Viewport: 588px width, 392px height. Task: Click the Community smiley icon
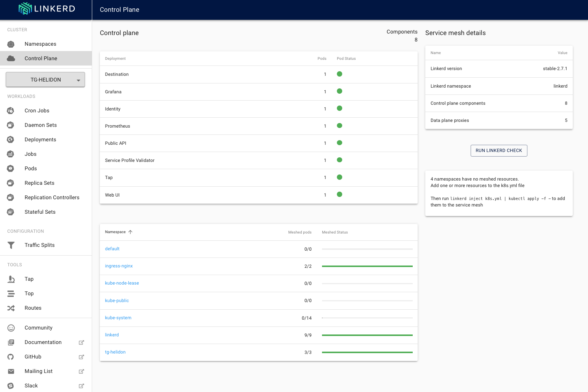11,328
